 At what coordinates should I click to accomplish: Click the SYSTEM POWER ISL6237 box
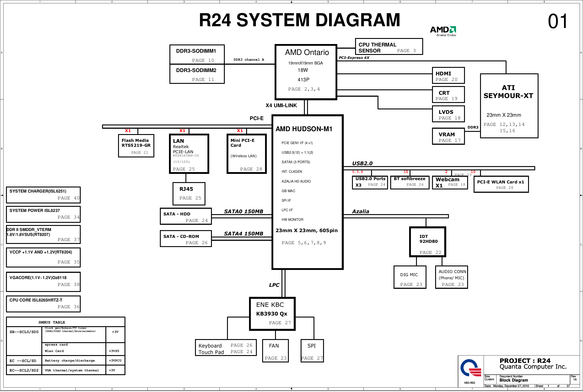click(43, 214)
